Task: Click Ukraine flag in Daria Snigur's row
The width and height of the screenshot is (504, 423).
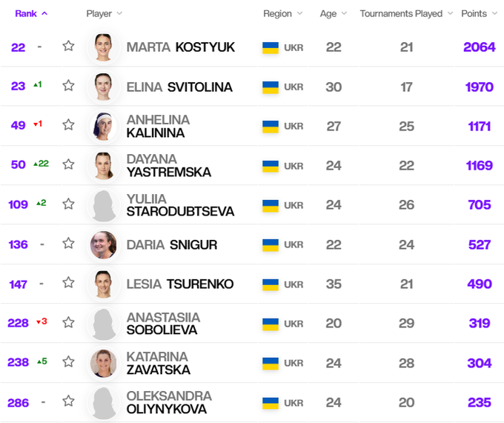Action: [x=271, y=244]
